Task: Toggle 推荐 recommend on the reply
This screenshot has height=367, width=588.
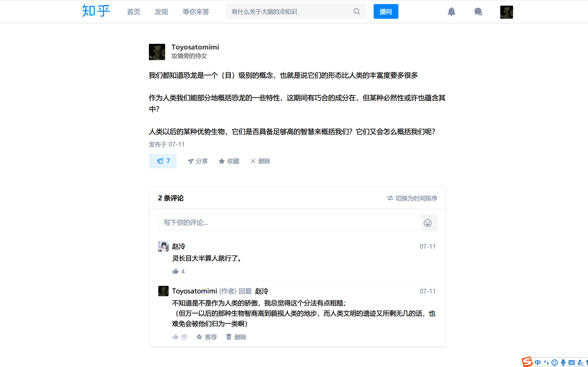Action: point(207,337)
